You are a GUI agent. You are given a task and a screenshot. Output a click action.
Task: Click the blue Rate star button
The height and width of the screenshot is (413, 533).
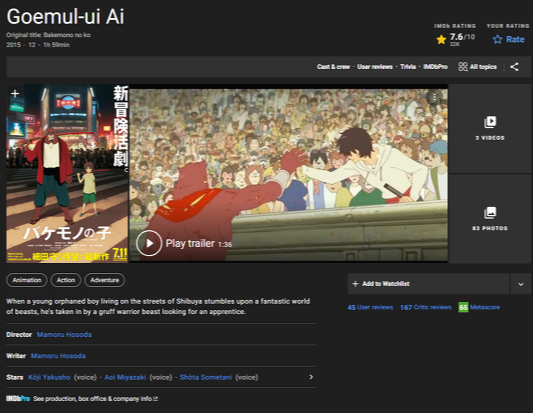[509, 39]
